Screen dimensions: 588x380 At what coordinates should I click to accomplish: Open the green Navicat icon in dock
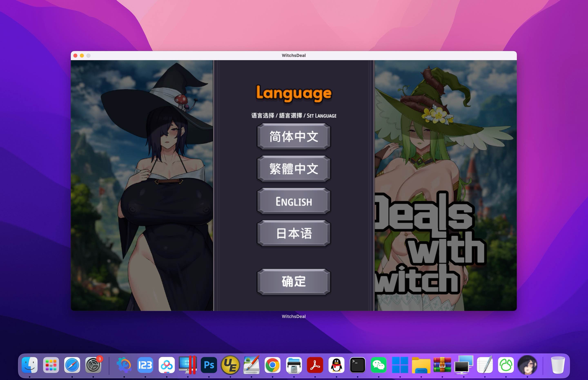click(x=506, y=365)
